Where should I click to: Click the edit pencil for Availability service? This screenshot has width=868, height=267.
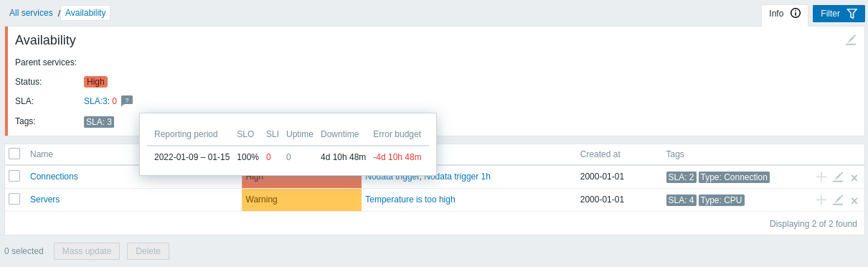[851, 40]
